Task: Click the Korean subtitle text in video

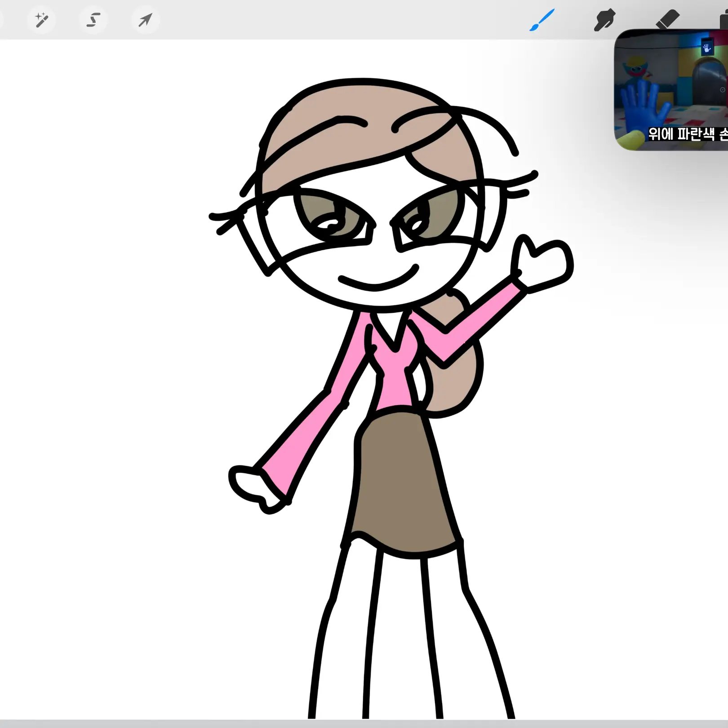Action: click(688, 134)
